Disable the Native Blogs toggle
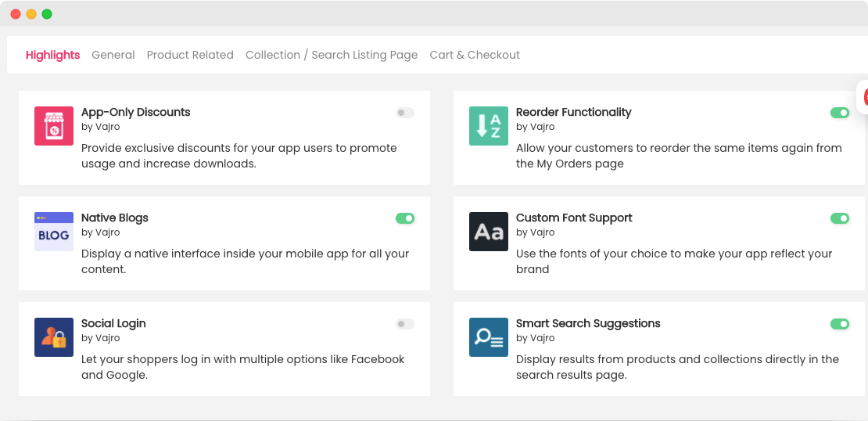 pyautogui.click(x=404, y=218)
